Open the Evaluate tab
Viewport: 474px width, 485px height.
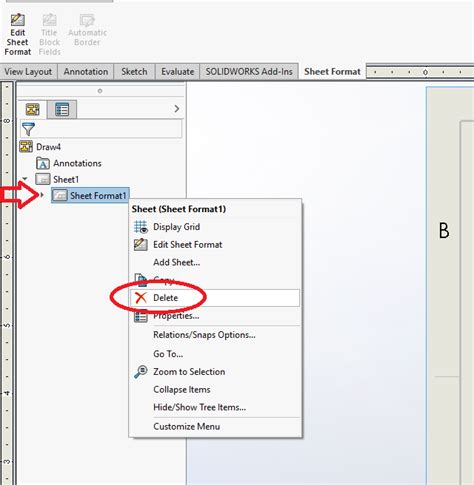pyautogui.click(x=177, y=72)
